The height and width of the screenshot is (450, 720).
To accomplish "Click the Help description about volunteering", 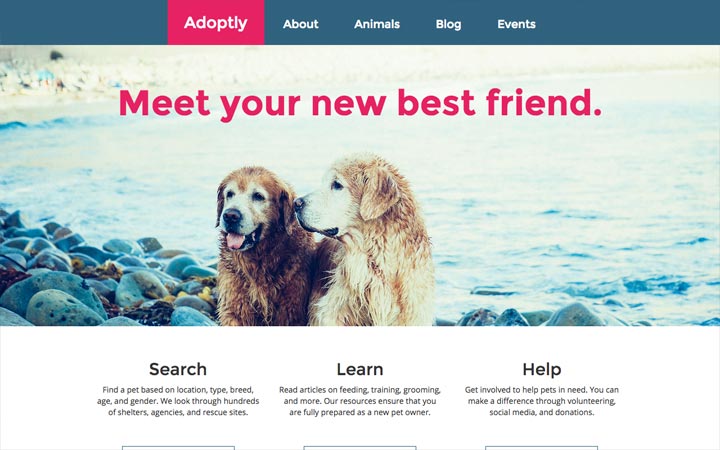I will click(541, 401).
